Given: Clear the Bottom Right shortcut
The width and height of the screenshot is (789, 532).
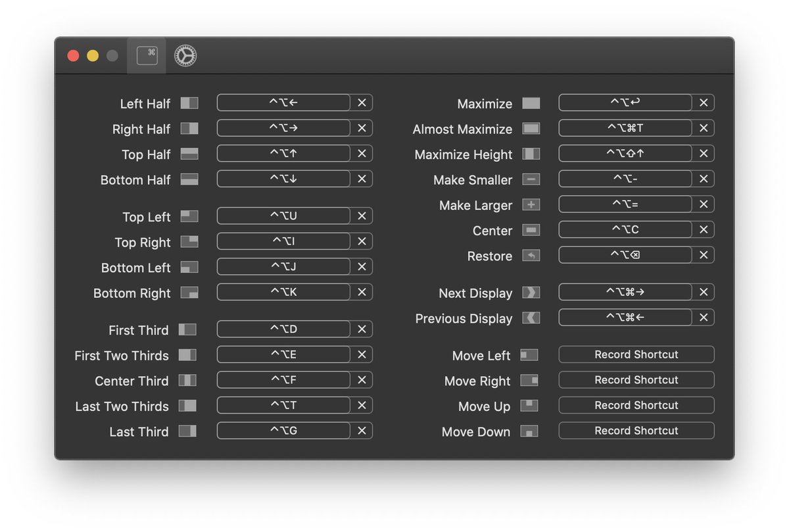Looking at the screenshot, I should tap(362, 292).
